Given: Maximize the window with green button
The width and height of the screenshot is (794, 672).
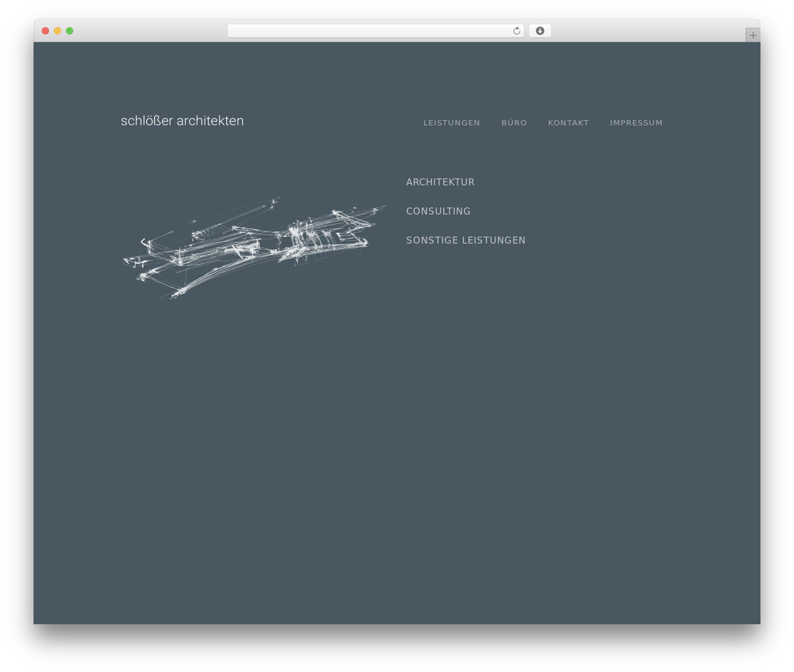Looking at the screenshot, I should [x=69, y=31].
